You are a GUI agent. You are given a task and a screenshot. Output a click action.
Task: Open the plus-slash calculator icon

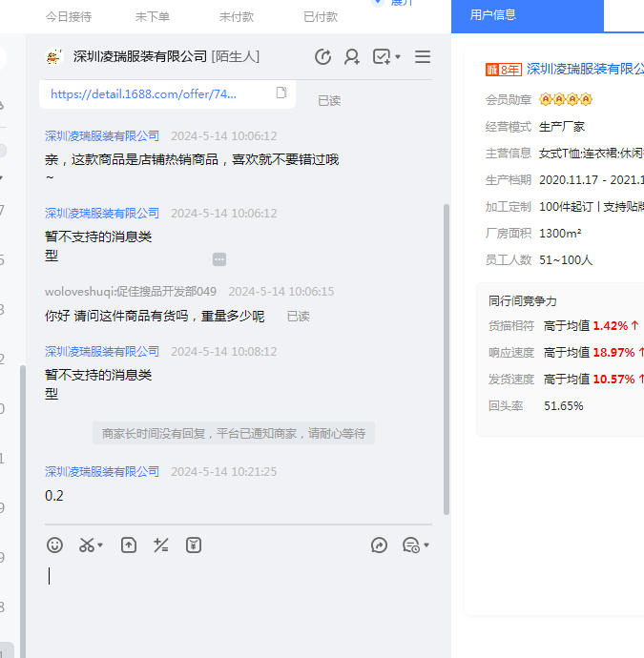(161, 545)
